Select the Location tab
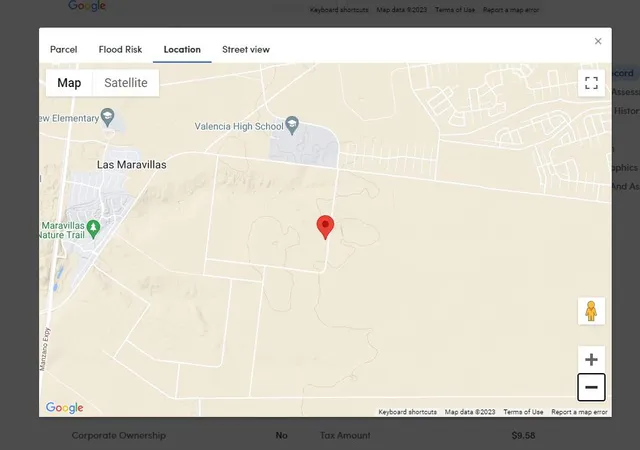640x450 pixels. (x=182, y=49)
